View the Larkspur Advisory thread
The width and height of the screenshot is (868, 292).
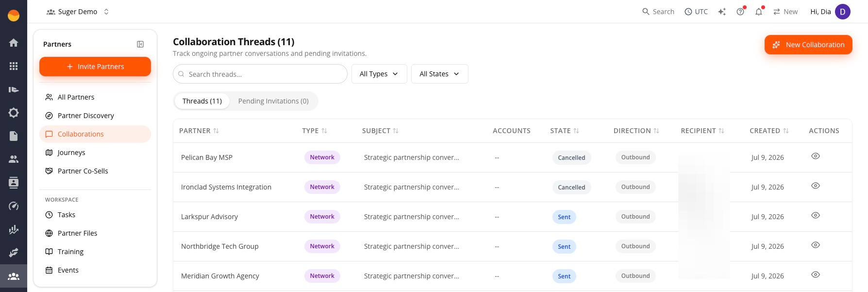[x=816, y=215]
